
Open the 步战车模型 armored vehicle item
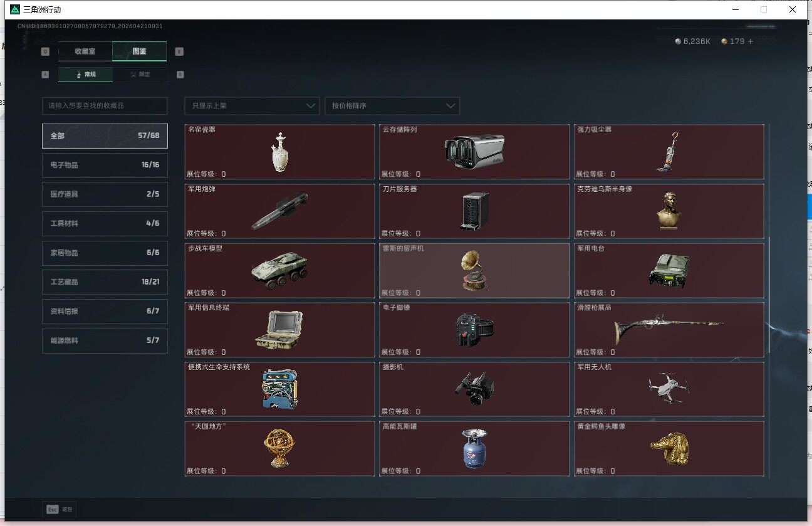[279, 270]
